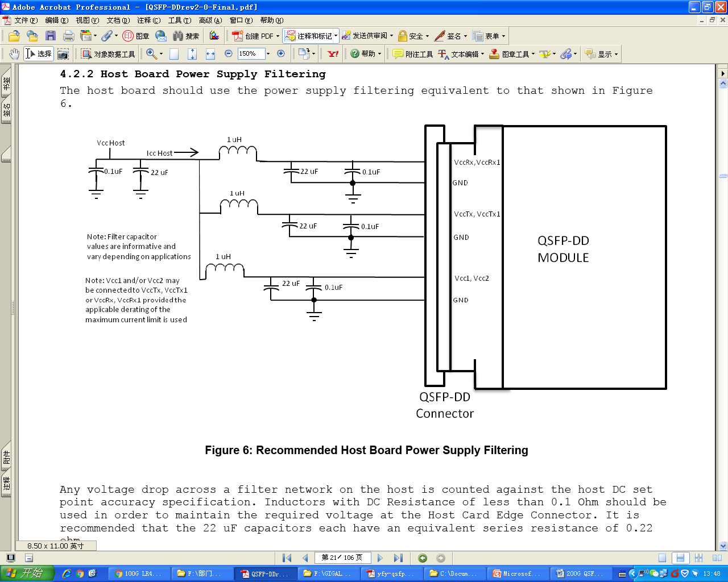Screen dimensions: 728x582
Task: Switch to Single Page layout
Action: (x=662, y=558)
